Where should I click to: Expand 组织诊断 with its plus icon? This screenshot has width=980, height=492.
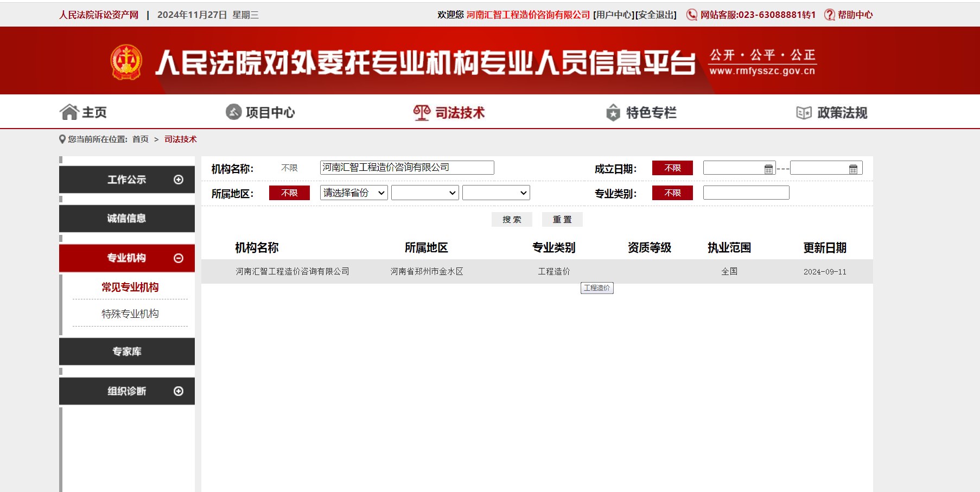click(x=179, y=391)
